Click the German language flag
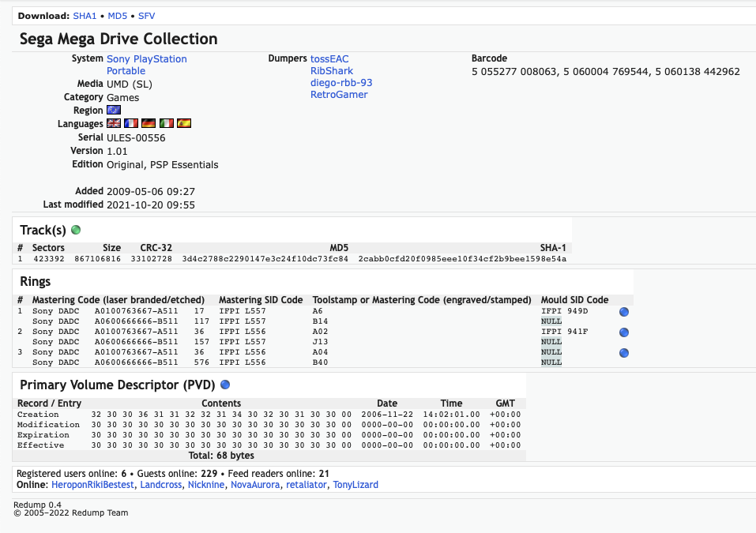The height and width of the screenshot is (533, 756). pyautogui.click(x=149, y=124)
